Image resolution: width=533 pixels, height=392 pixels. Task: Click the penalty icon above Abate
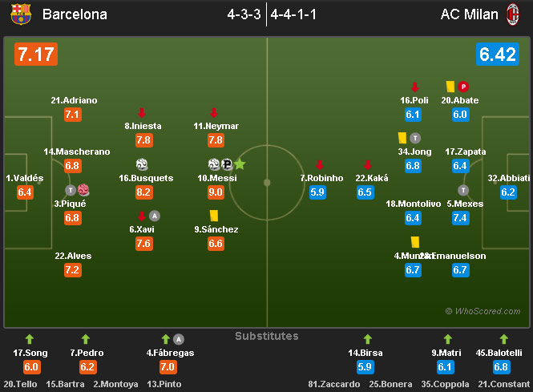(464, 87)
